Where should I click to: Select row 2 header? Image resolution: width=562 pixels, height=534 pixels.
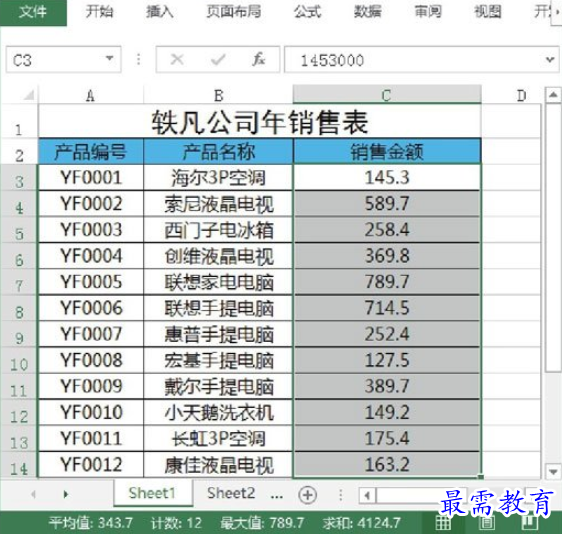pos(19,152)
